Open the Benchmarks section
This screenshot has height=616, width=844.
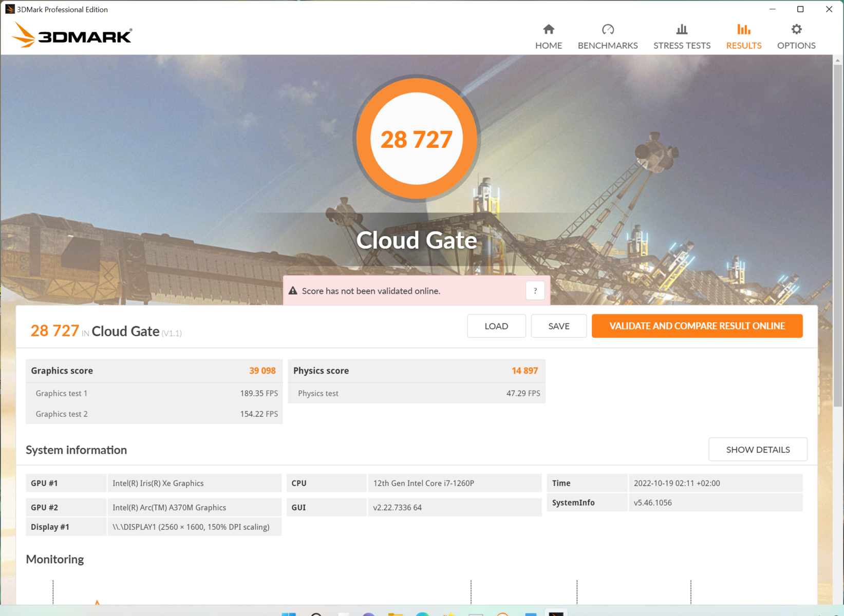point(608,36)
